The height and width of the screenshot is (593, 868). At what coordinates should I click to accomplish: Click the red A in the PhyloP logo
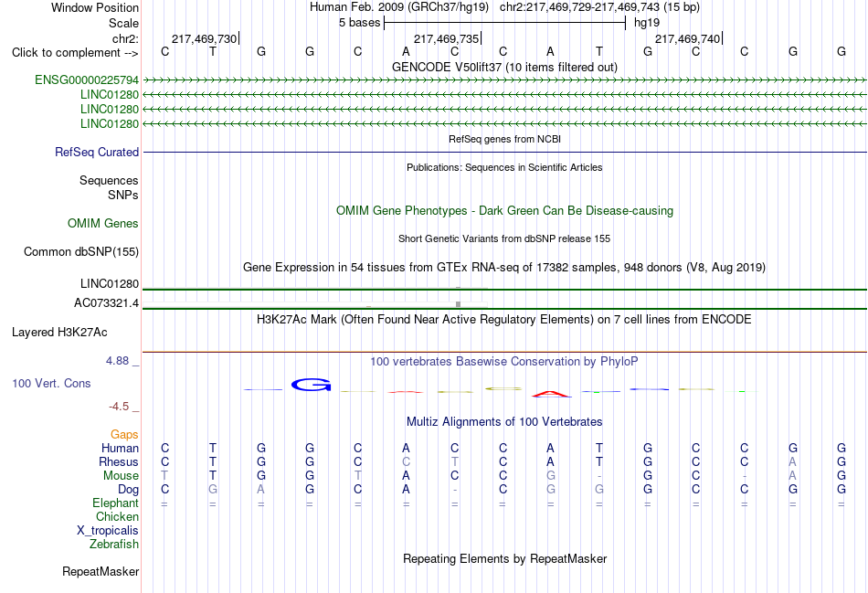click(x=551, y=394)
